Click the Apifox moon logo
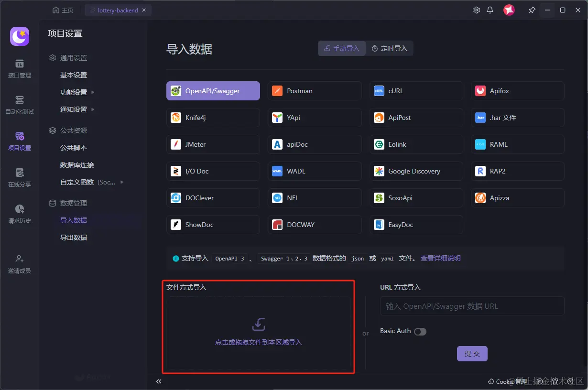The width and height of the screenshot is (588, 390). (x=20, y=36)
